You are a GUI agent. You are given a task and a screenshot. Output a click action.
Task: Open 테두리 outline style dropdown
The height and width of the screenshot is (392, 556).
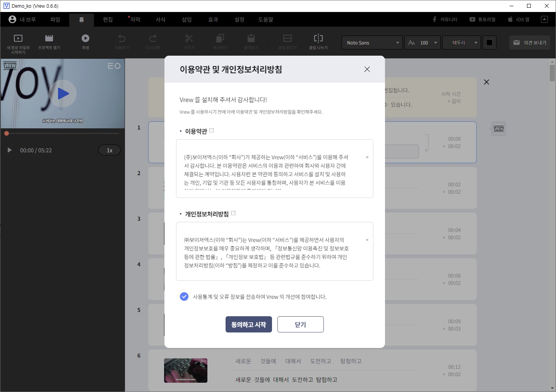(461, 43)
